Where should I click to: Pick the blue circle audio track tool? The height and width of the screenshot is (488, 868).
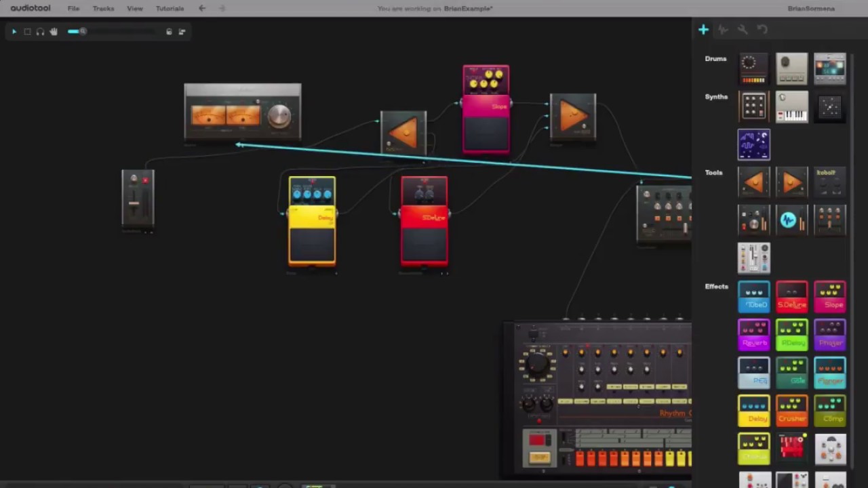[x=791, y=220]
